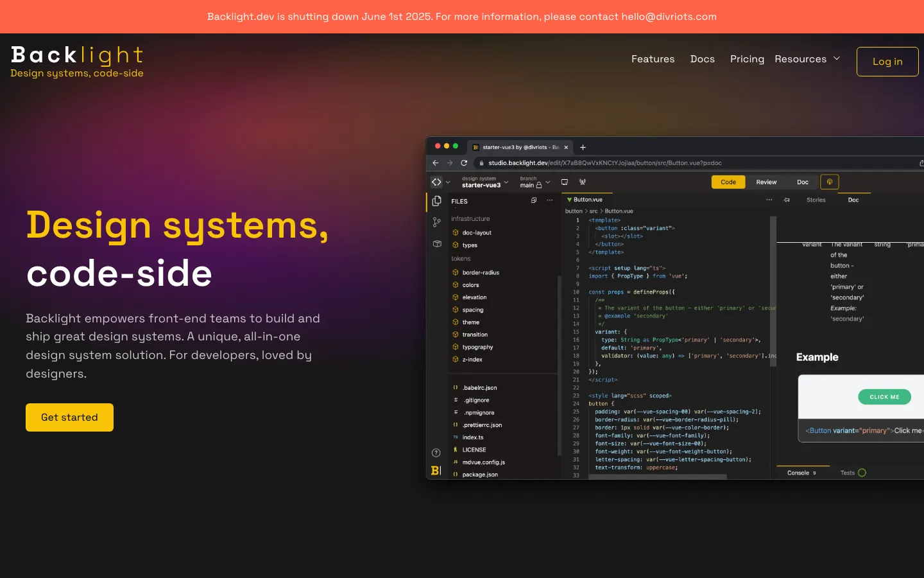The image size is (924, 578).
Task: Click the help question mark icon
Action: coord(436,453)
